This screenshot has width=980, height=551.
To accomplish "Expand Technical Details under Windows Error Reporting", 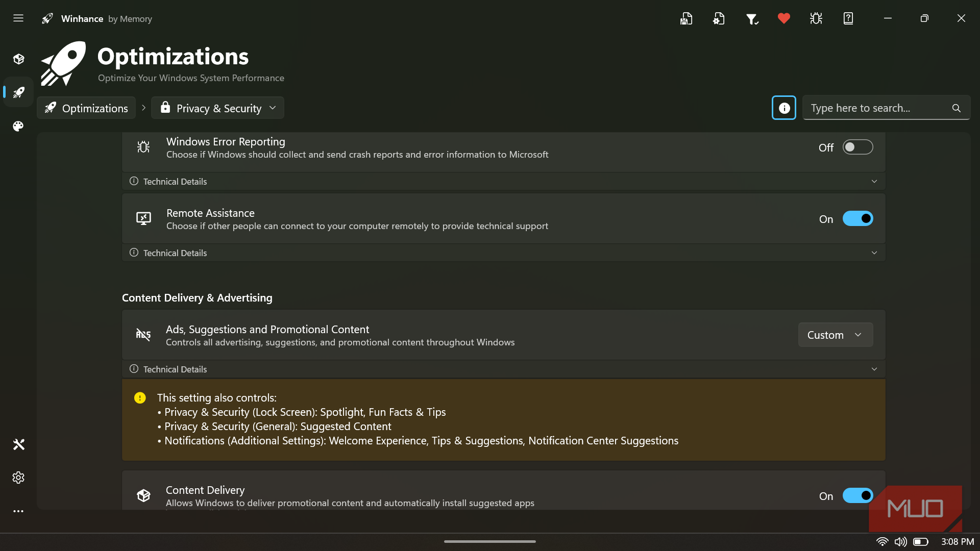I will tap(503, 181).
